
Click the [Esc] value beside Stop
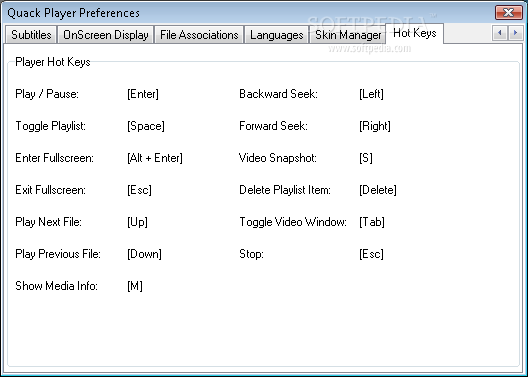point(371,254)
